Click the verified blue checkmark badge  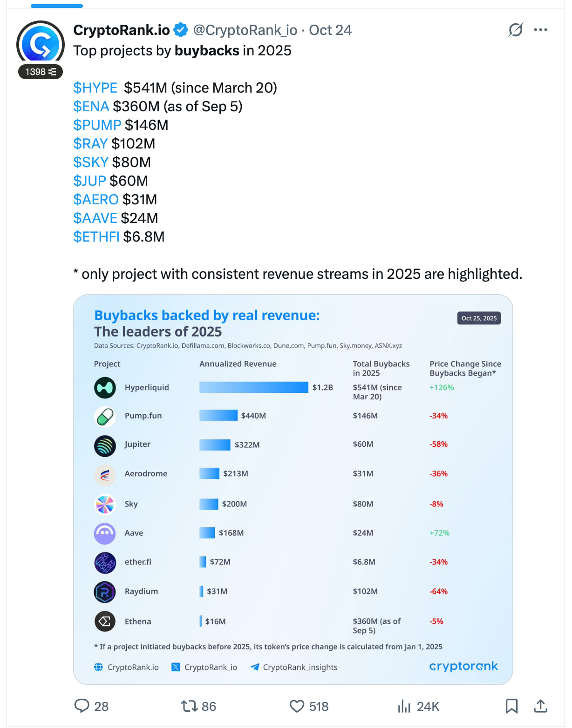pyautogui.click(x=181, y=30)
